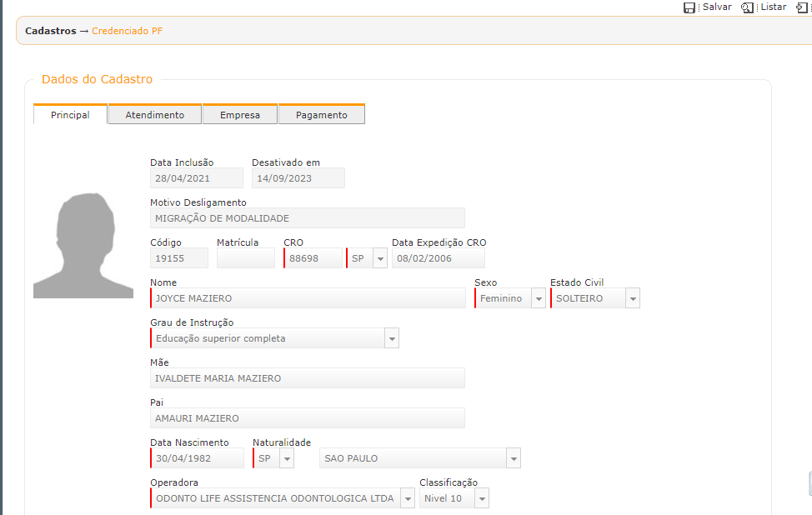Go to the Pagamento tab

point(322,115)
